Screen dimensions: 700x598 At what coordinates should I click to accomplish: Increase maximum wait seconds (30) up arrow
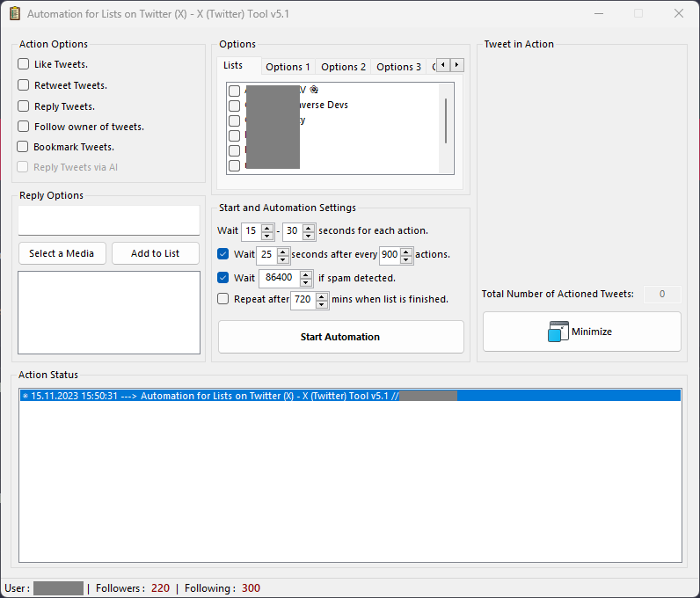[x=309, y=227]
